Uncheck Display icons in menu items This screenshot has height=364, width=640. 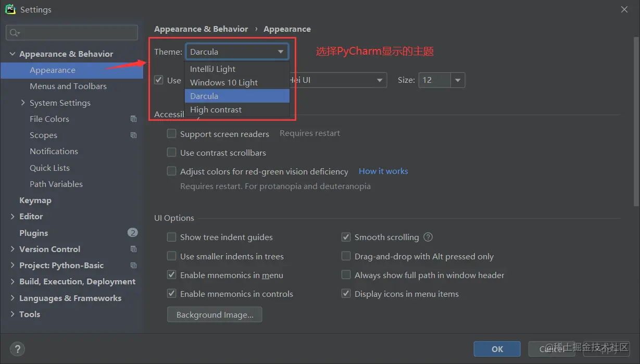click(x=346, y=294)
